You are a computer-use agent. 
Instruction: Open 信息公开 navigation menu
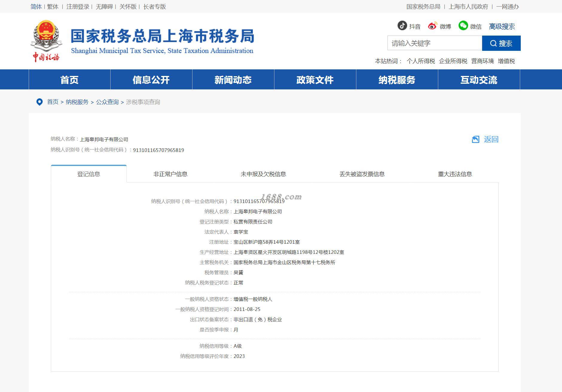coord(151,80)
